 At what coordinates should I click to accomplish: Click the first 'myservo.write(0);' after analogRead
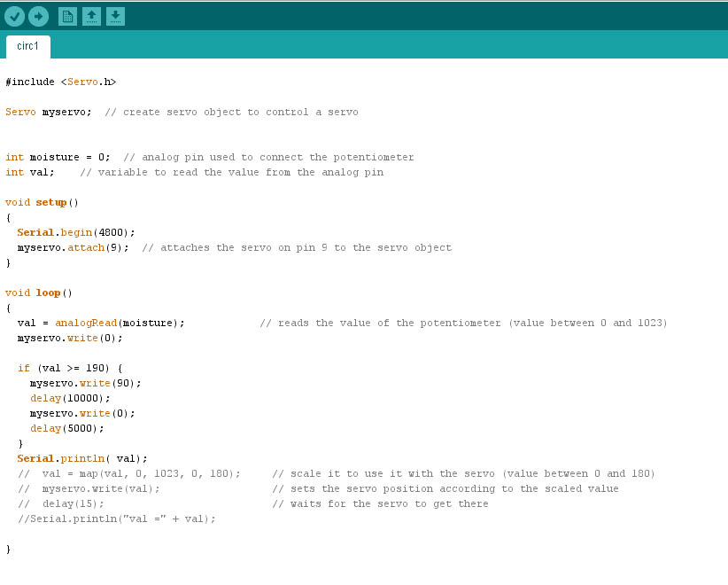point(70,338)
